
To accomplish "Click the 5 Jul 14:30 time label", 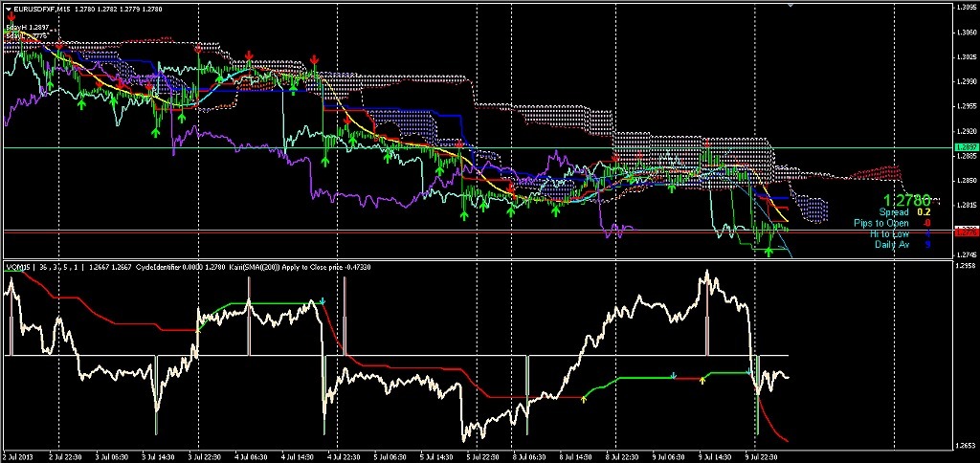I will pyautogui.click(x=436, y=457).
